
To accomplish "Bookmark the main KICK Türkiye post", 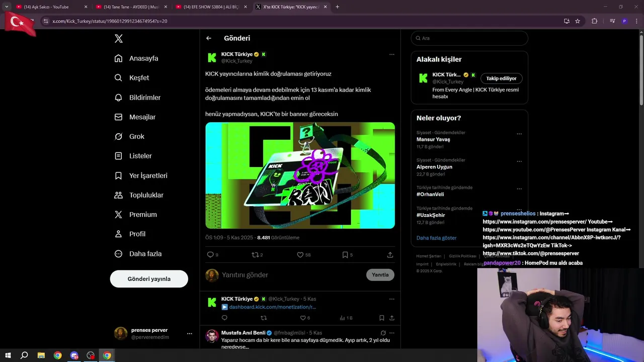I will [x=345, y=255].
